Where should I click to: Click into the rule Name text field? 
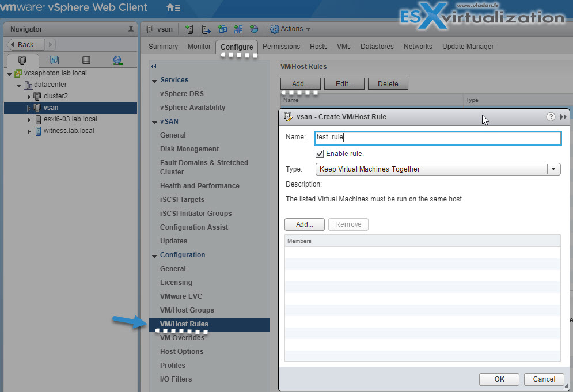(x=438, y=138)
